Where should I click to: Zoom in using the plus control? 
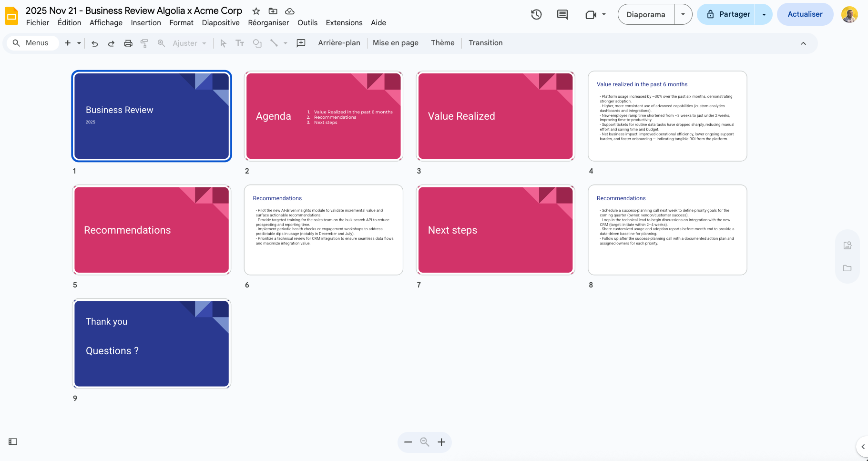[441, 442]
